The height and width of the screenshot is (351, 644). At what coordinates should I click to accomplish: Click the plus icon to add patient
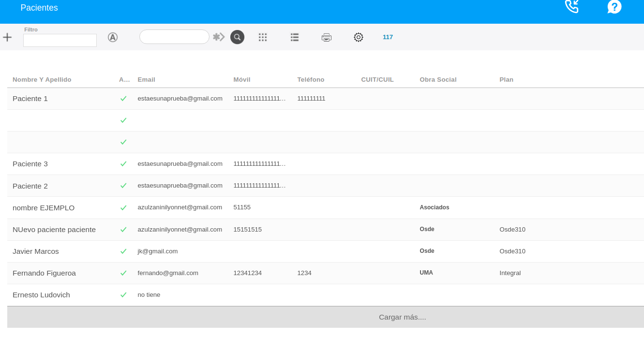click(7, 37)
